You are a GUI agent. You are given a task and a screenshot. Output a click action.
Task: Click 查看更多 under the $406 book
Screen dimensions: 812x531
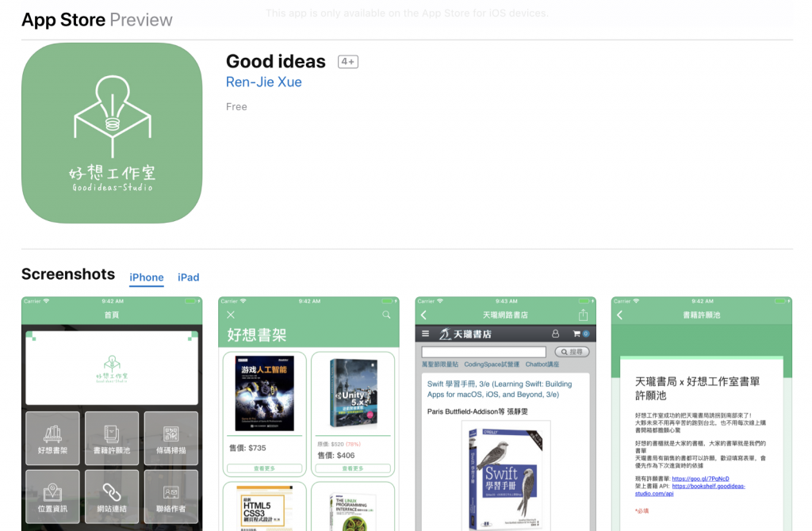tap(353, 468)
